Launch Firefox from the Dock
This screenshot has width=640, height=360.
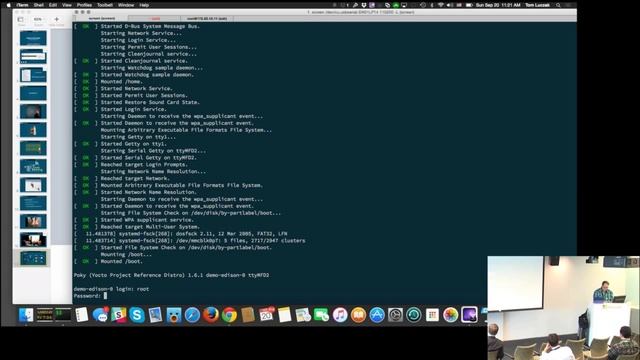point(211,315)
